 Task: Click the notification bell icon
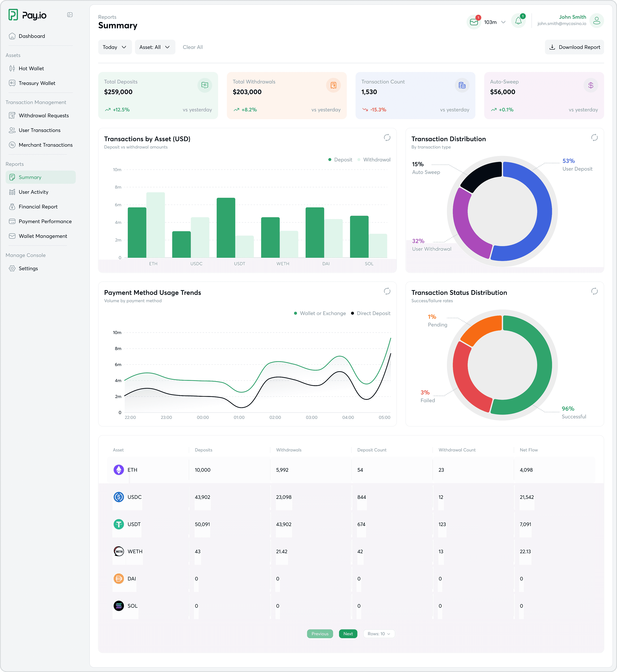coord(519,21)
